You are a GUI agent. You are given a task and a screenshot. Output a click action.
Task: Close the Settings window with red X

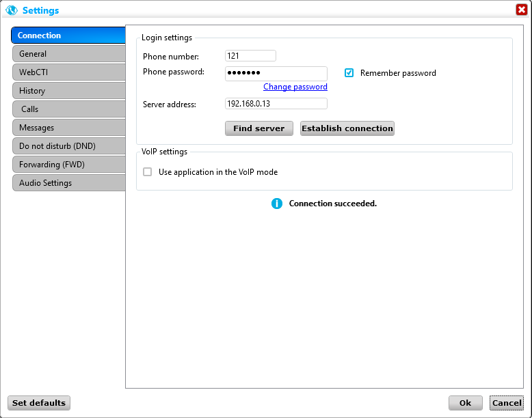521,10
